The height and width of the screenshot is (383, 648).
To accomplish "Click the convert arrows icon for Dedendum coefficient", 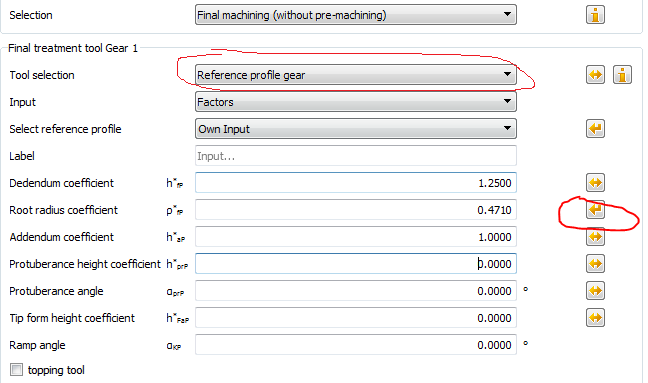I will click(x=595, y=183).
